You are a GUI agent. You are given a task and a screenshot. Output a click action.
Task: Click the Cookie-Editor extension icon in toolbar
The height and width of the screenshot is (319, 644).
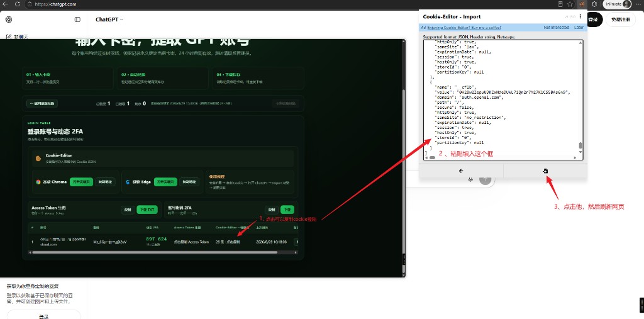[x=582, y=4]
